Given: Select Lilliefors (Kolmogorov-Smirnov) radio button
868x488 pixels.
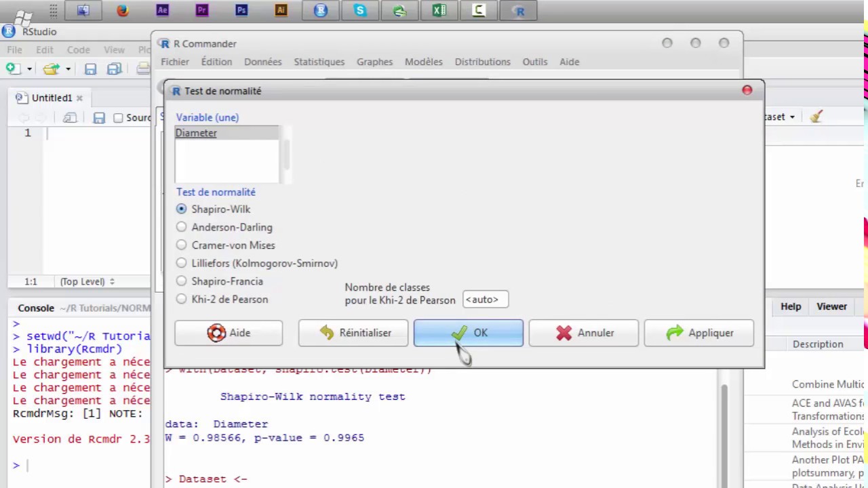Looking at the screenshot, I should click(181, 263).
